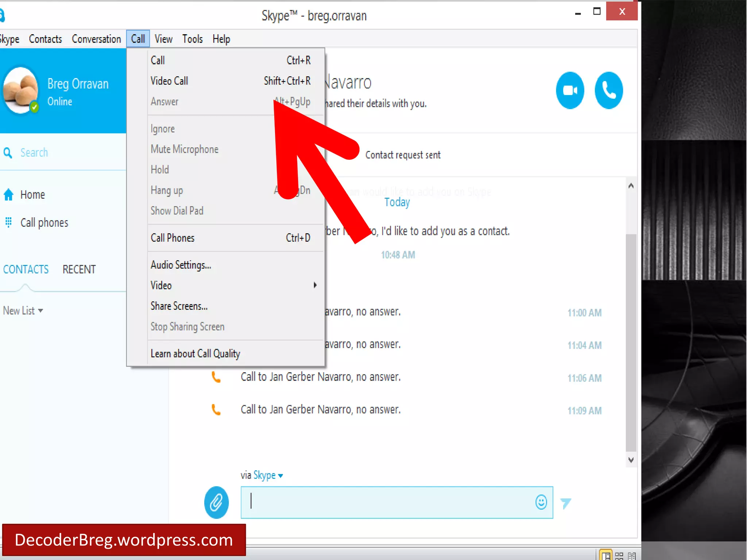747x560 pixels.
Task: Expand the Video submenu
Action: click(230, 285)
